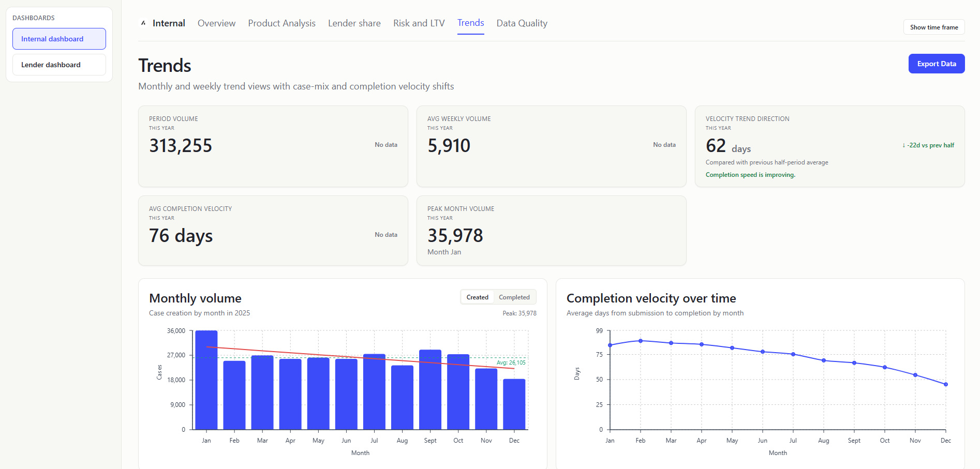Click the Internal breadcrumb label
The image size is (980, 469).
click(169, 23)
